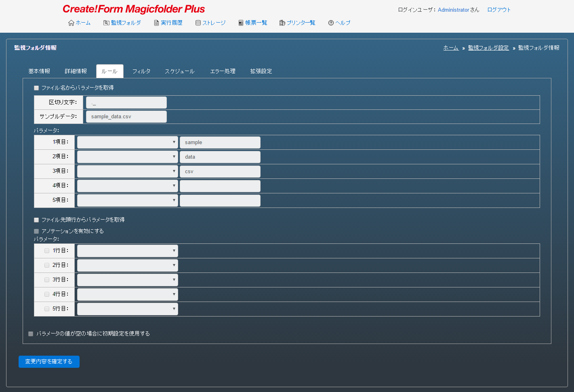The width and height of the screenshot is (574, 392).
Task: Focus the 区切り文字 input field
Action: [126, 103]
